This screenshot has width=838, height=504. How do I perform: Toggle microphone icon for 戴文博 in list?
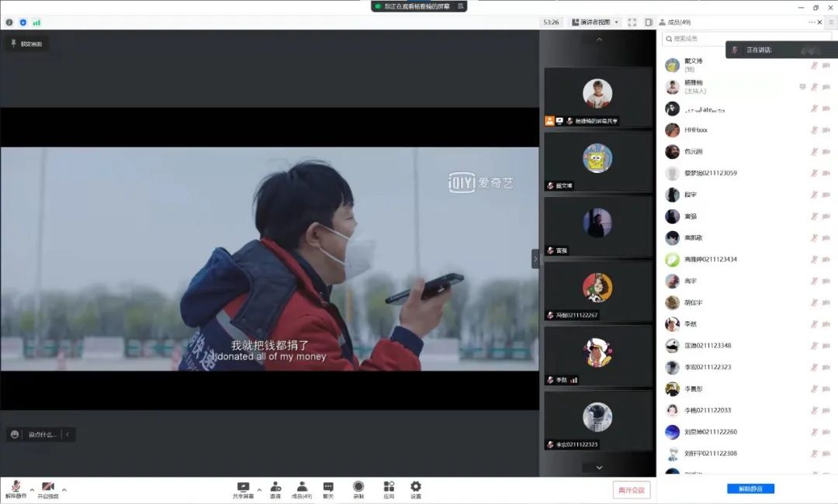[814, 65]
